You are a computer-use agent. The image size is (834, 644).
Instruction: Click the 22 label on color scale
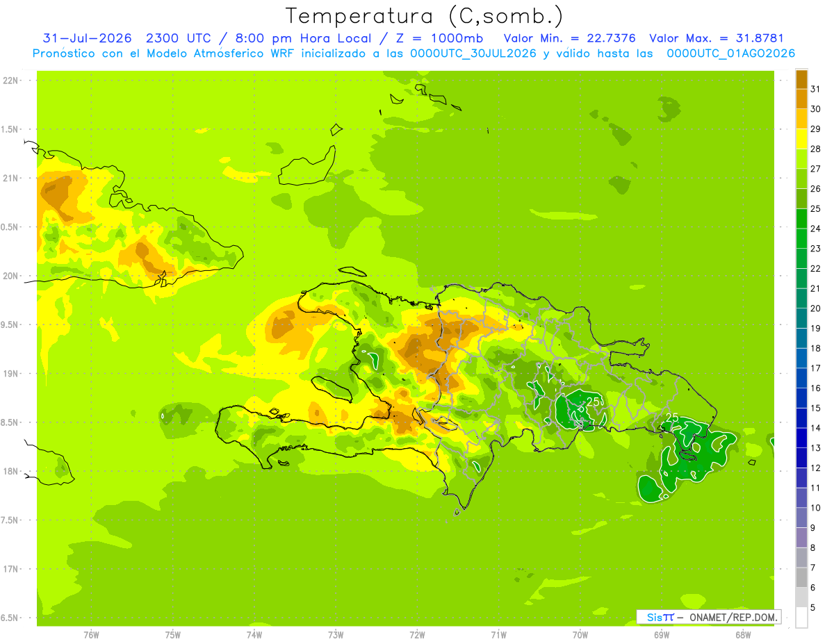coord(815,268)
